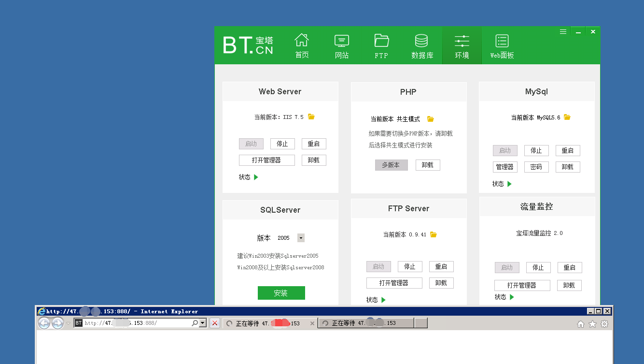
Task: Click 流量监控 status green arrow
Action: tap(512, 297)
